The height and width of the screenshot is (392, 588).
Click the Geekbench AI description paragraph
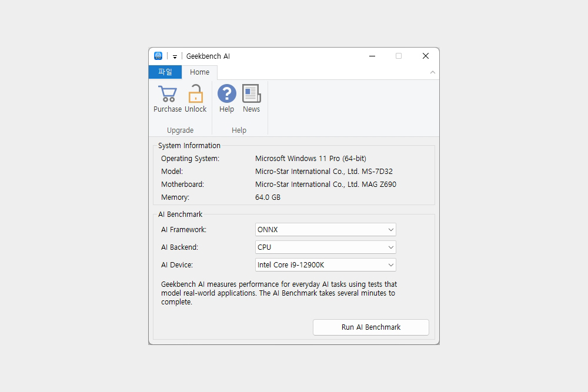(x=279, y=293)
